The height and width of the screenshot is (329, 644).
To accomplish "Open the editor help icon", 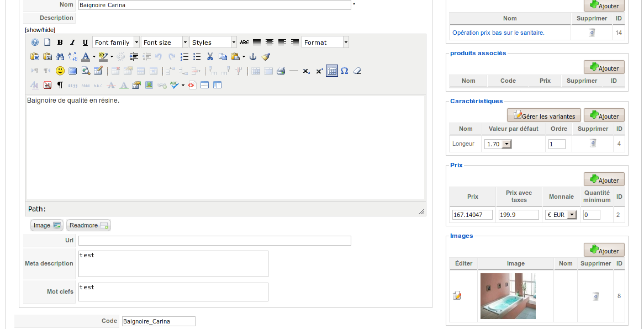I will pyautogui.click(x=35, y=43).
